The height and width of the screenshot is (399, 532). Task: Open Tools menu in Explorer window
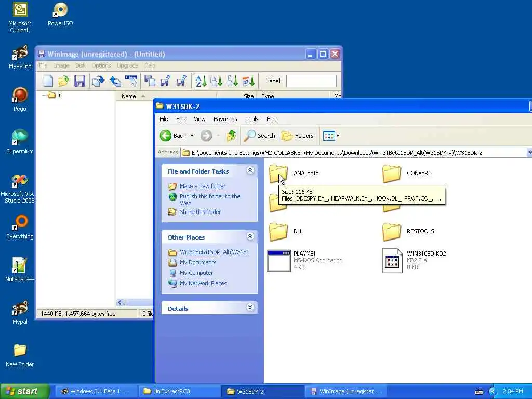(252, 119)
